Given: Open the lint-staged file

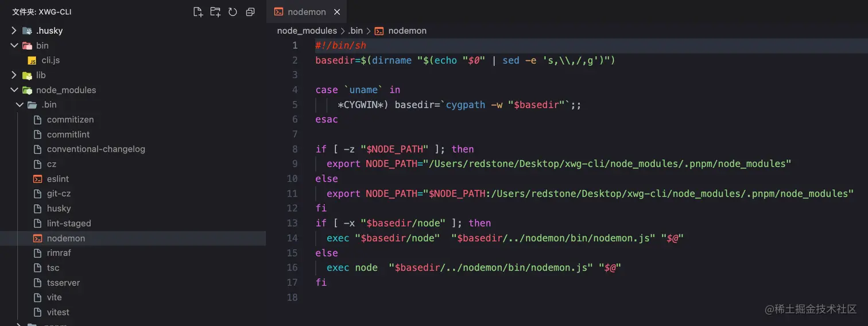Looking at the screenshot, I should click(x=69, y=224).
